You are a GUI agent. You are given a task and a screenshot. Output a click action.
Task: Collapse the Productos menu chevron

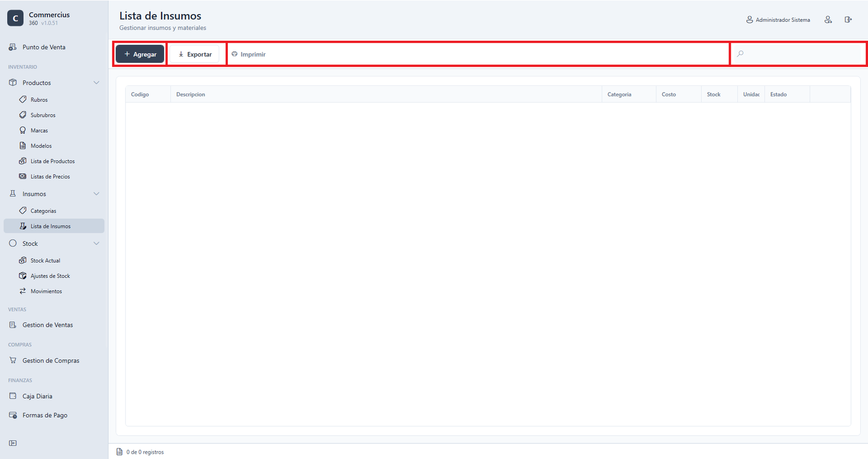coord(97,83)
